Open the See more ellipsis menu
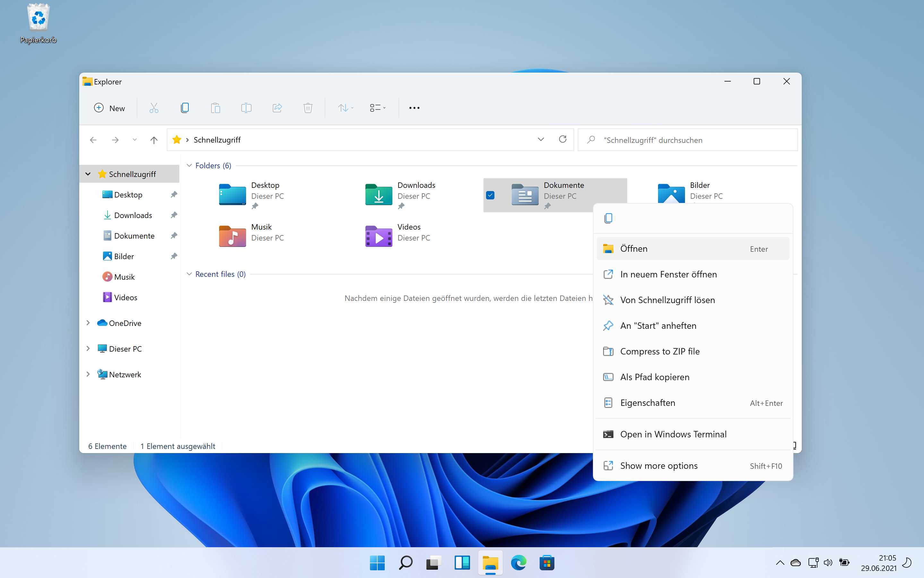Screen dimensions: 924x578 pos(414,108)
